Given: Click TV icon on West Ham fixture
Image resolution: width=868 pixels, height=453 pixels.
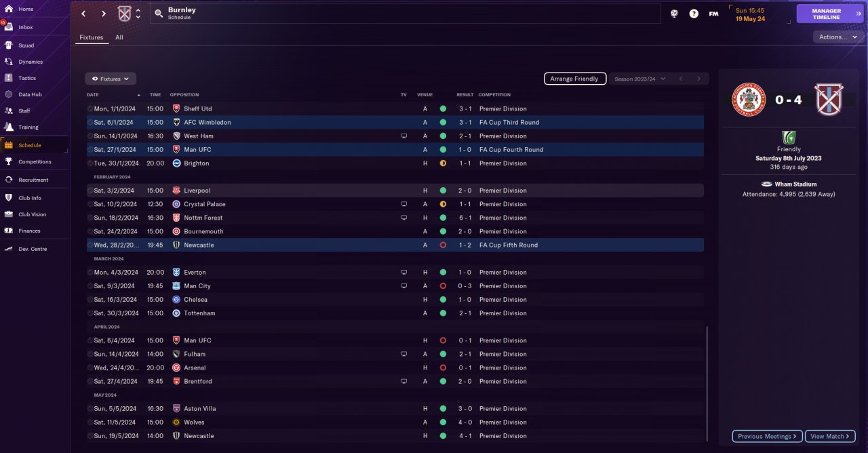Looking at the screenshot, I should coord(404,136).
